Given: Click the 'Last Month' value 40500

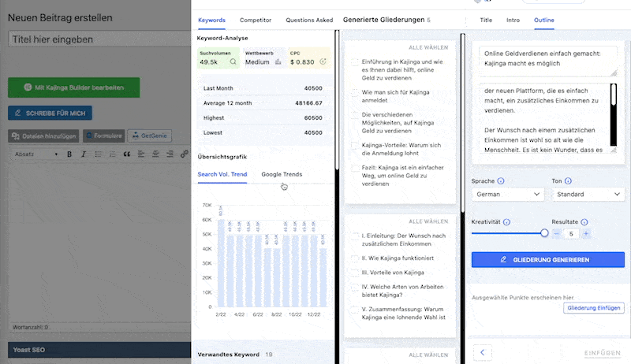Looking at the screenshot, I should tap(313, 88).
